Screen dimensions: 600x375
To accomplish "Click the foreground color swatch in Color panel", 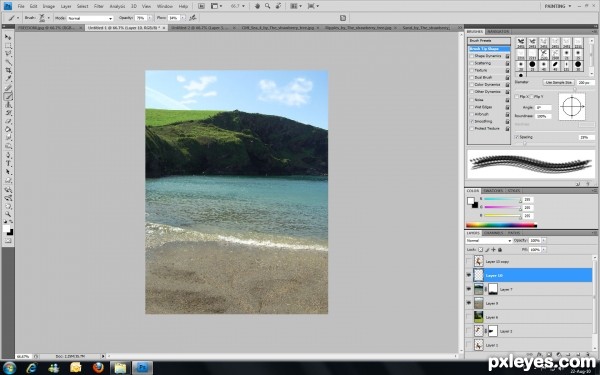I will pos(471,201).
